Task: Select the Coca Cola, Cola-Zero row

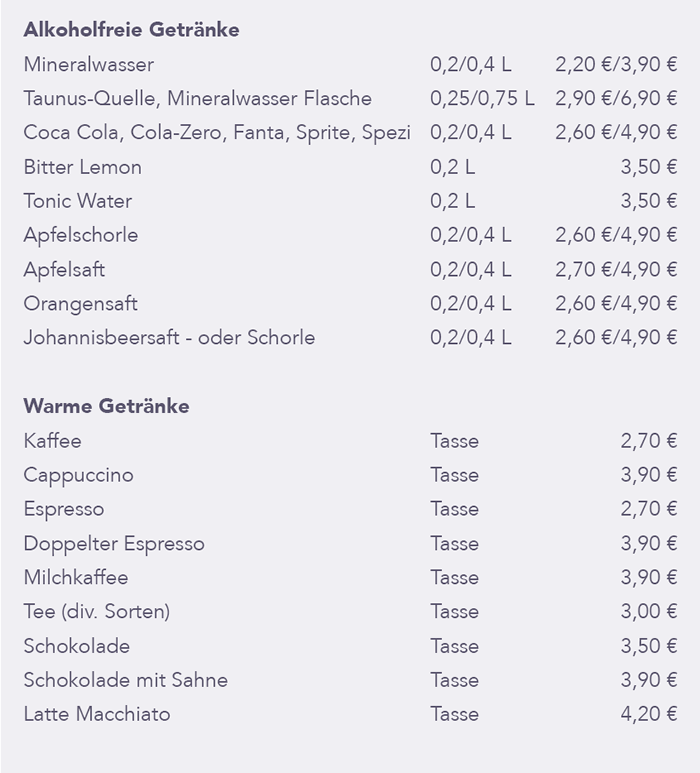Action: 217,133
